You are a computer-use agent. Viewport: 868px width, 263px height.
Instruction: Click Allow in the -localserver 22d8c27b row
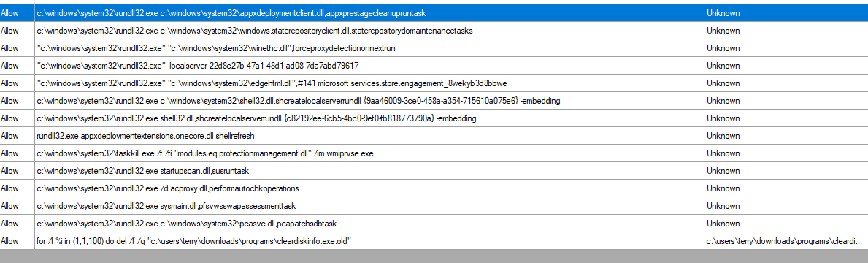10,66
